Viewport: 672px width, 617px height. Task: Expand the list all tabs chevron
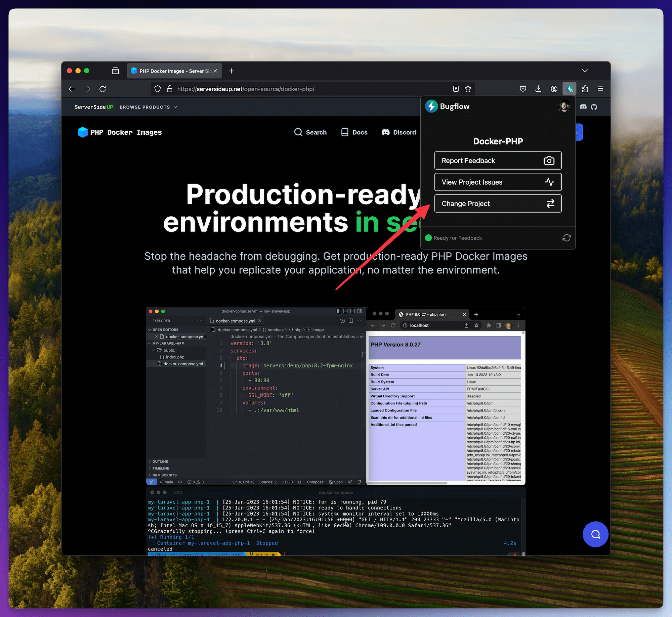coord(585,71)
